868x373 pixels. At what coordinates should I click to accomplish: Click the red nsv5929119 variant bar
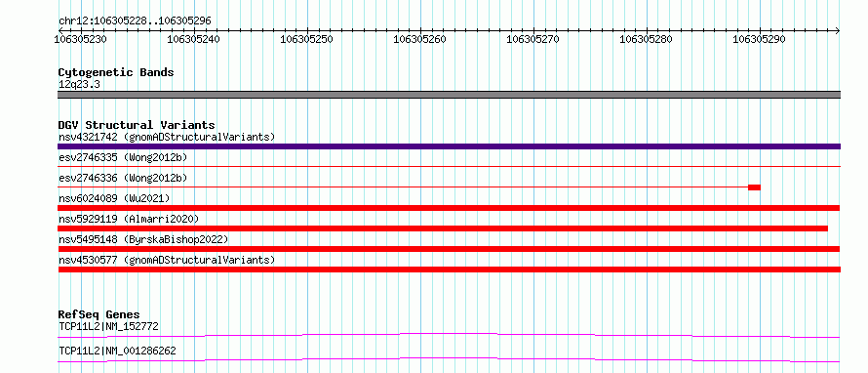pos(443,228)
